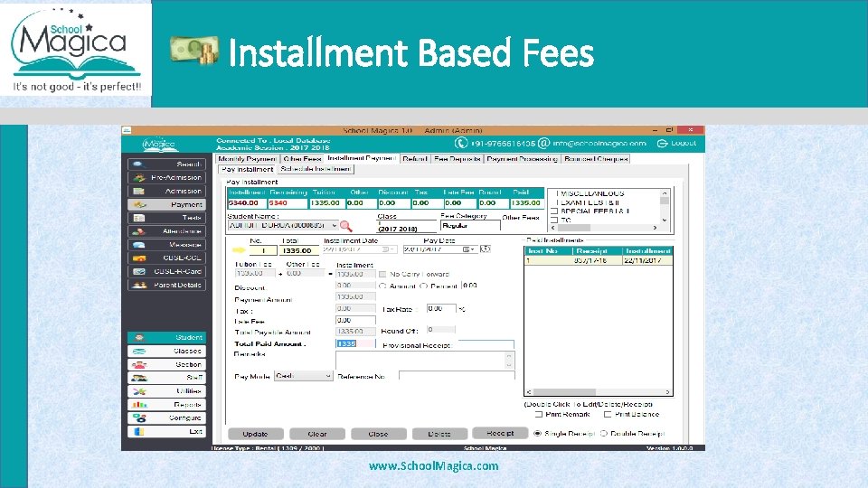
Task: Click the phone icon in header
Action: 461,144
